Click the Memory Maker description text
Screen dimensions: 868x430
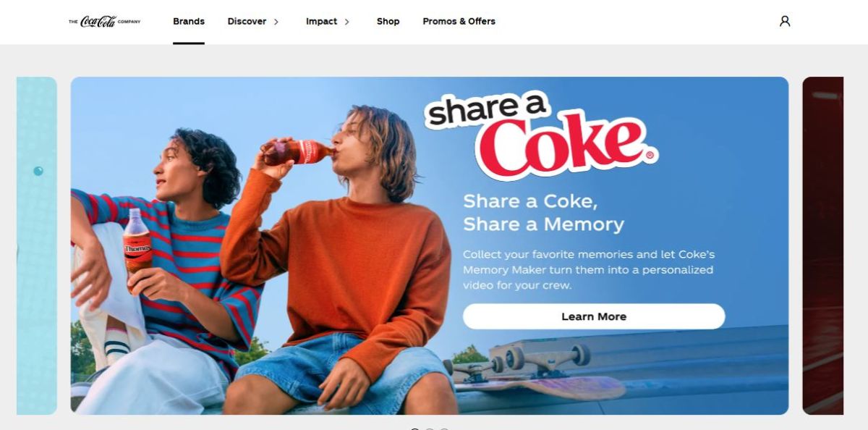[589, 270]
